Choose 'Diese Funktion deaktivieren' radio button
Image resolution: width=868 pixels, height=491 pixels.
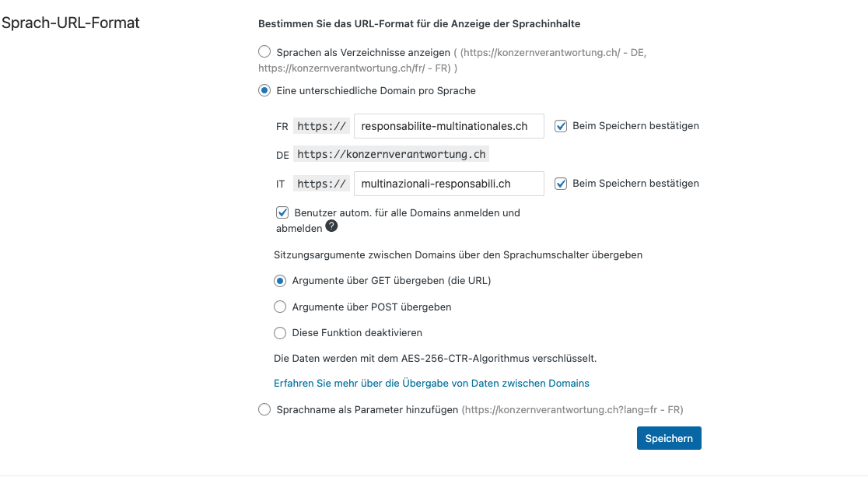[x=280, y=333]
